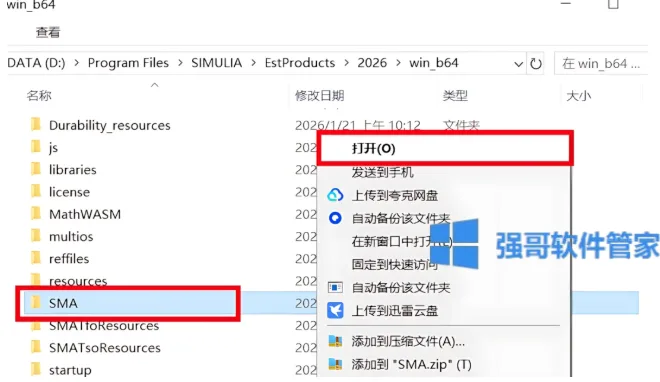Sort by the 名称 column header

click(39, 96)
